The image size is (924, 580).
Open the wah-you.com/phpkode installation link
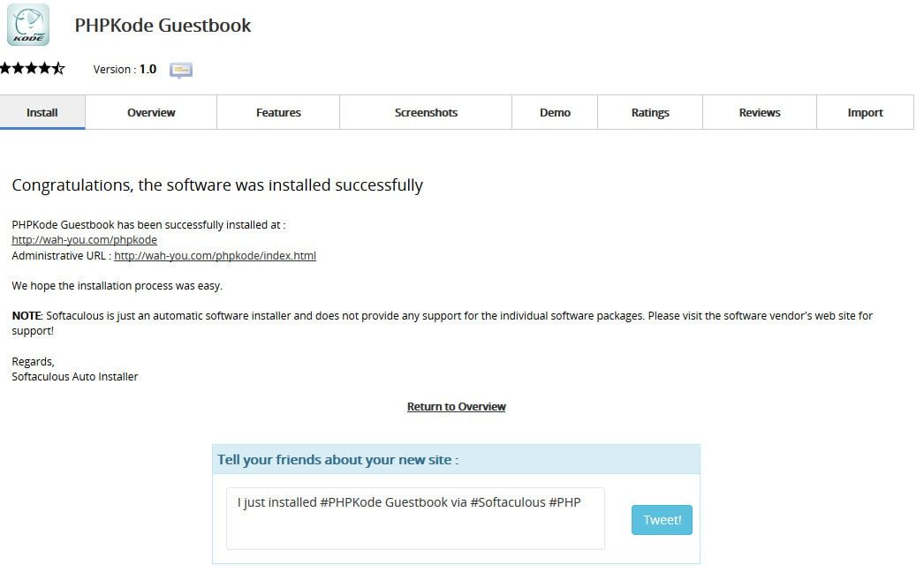(x=84, y=240)
